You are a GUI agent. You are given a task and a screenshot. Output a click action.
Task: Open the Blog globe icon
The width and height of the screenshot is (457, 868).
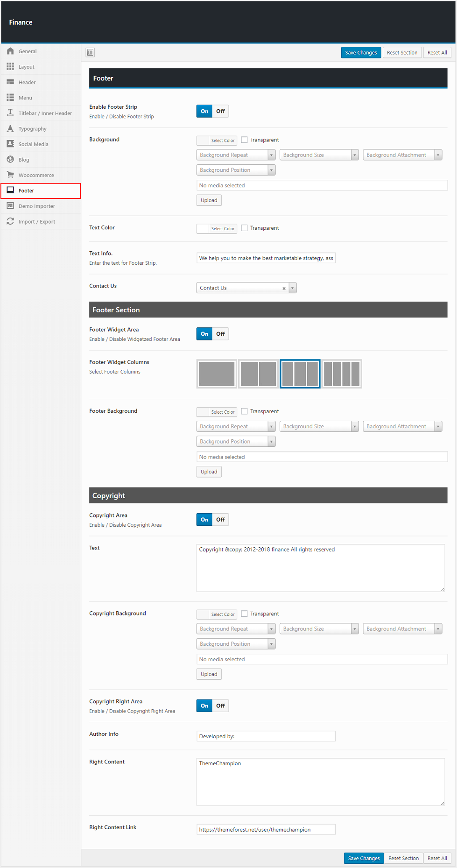click(10, 159)
